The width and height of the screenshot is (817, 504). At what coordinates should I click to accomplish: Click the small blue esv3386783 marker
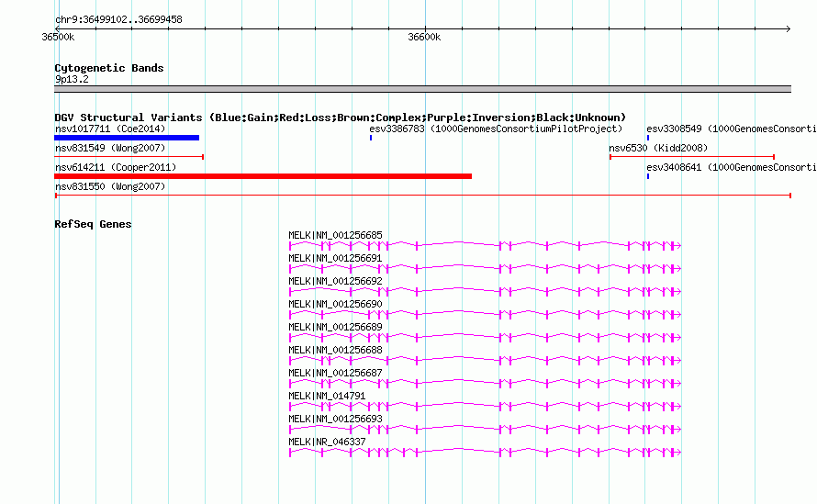point(371,138)
